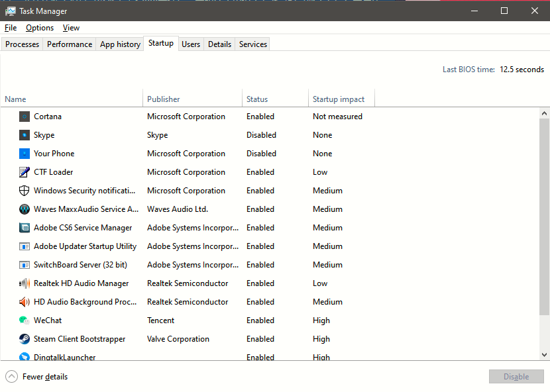Click the WeChat icon
The image size is (550, 392).
pos(25,320)
